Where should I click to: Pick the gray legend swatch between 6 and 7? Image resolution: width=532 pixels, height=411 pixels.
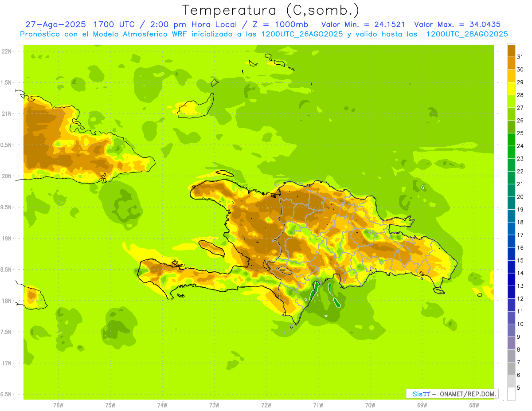pyautogui.click(x=511, y=368)
